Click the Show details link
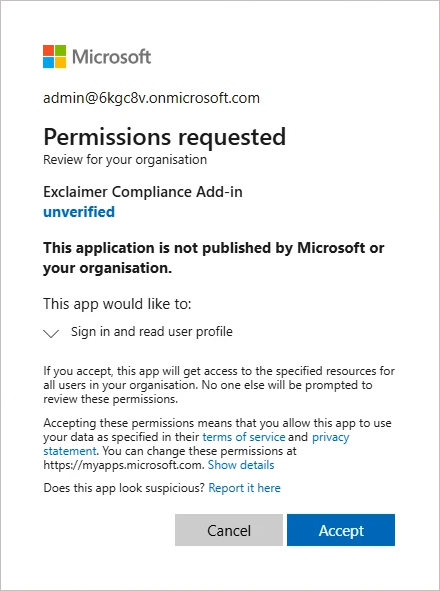This screenshot has width=440, height=591. [x=241, y=465]
